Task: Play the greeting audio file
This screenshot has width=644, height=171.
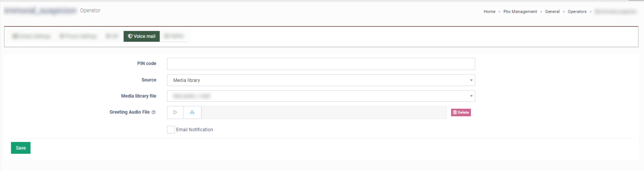Action: [175, 112]
